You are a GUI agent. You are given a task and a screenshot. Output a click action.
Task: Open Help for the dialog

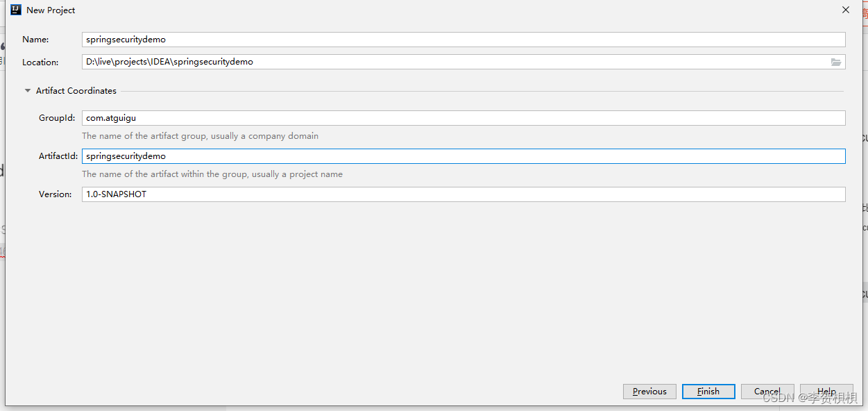(x=826, y=392)
